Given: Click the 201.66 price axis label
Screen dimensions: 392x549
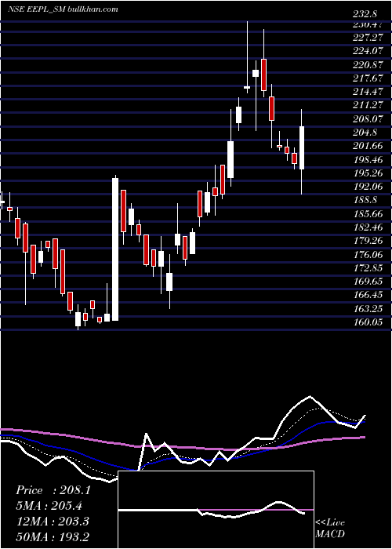Looking at the screenshot, I should [x=367, y=146].
